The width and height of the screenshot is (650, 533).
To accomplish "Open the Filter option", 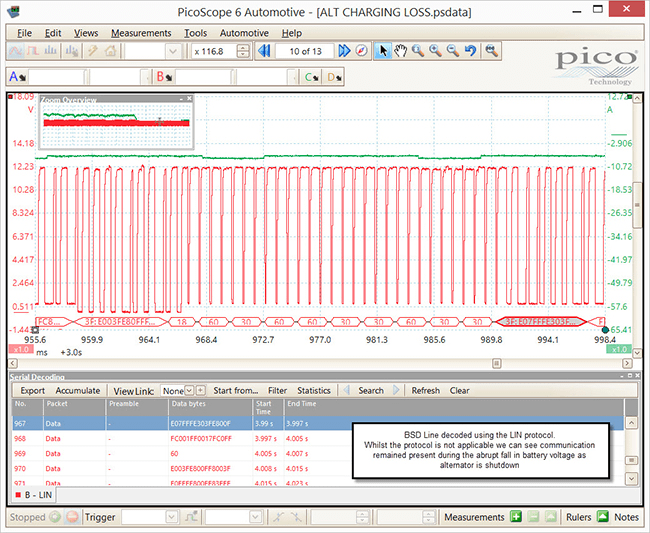I will point(277,390).
